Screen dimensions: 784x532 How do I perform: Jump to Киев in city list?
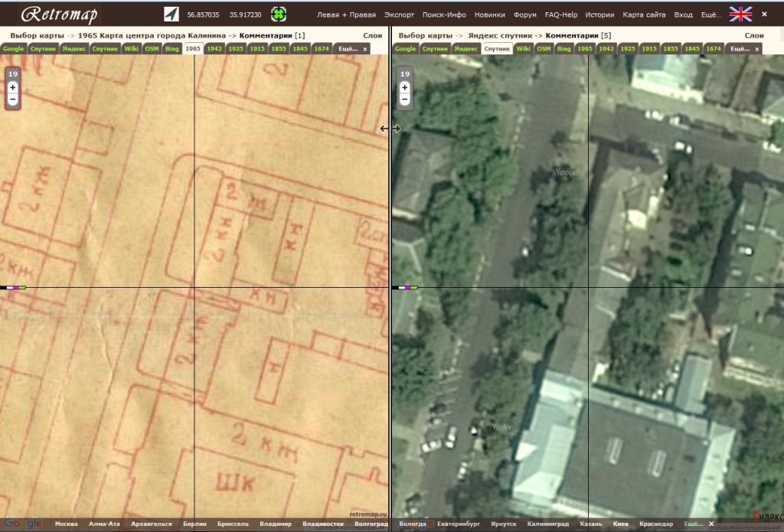(x=620, y=524)
